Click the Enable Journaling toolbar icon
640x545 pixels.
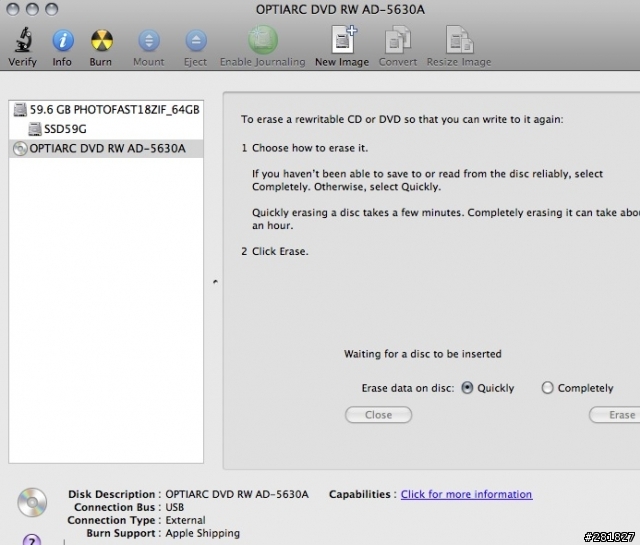[x=263, y=40]
